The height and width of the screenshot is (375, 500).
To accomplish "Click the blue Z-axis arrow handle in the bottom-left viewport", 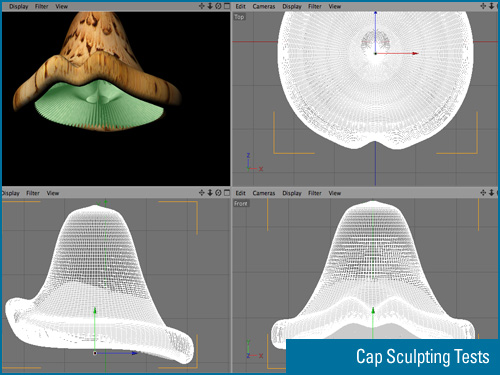I will [x=134, y=353].
